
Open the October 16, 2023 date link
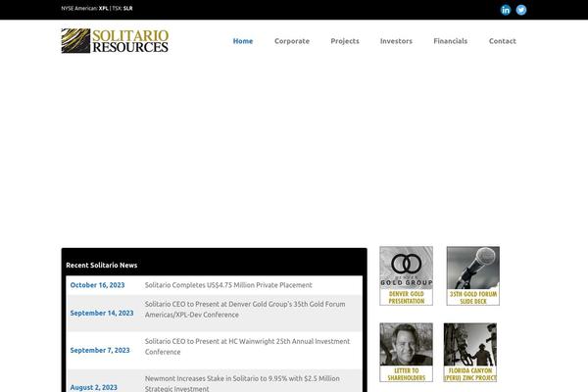(97, 285)
